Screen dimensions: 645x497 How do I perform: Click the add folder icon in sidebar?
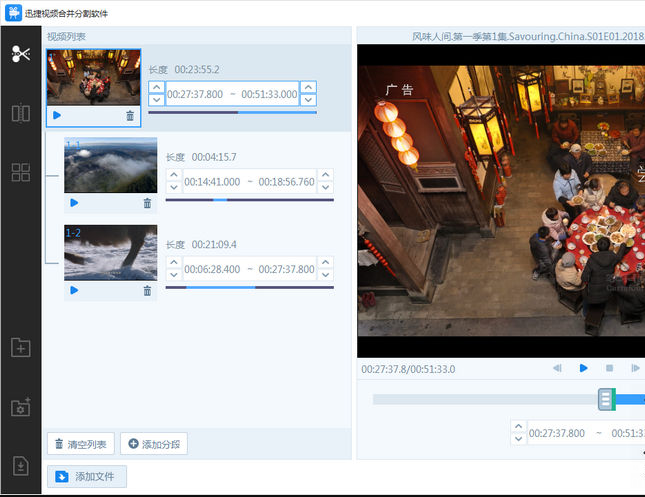pyautogui.click(x=21, y=348)
